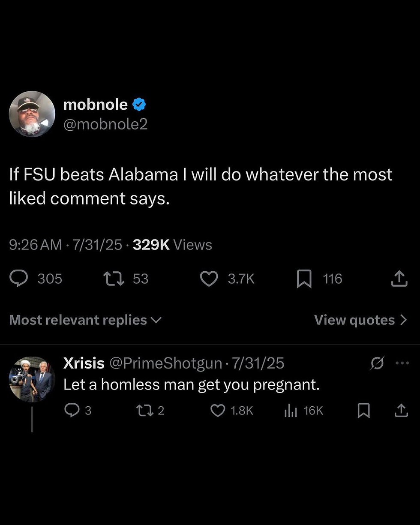Viewport: 420px width, 525px height.
Task: View analytics for Xrisis's reply
Action: pyautogui.click(x=291, y=411)
